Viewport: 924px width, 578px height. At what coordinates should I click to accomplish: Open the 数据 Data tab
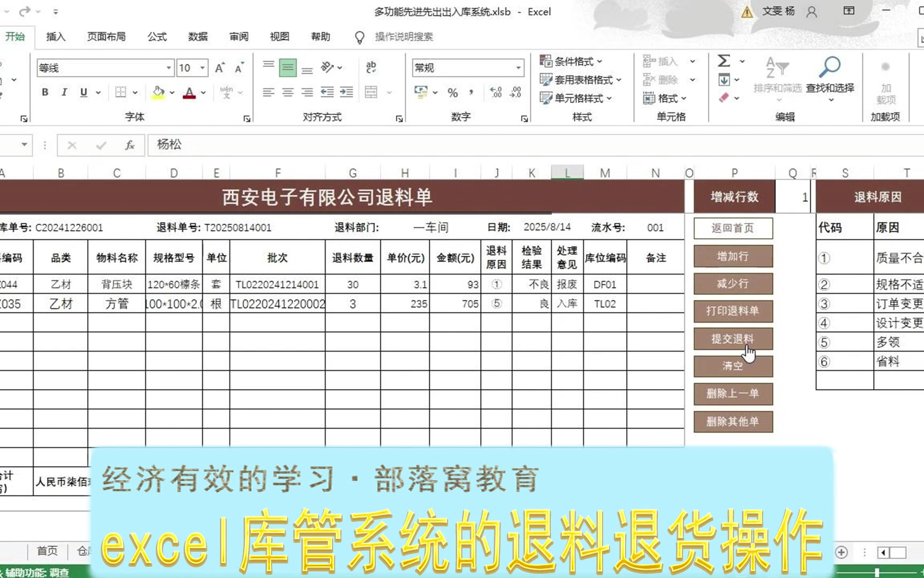point(198,36)
